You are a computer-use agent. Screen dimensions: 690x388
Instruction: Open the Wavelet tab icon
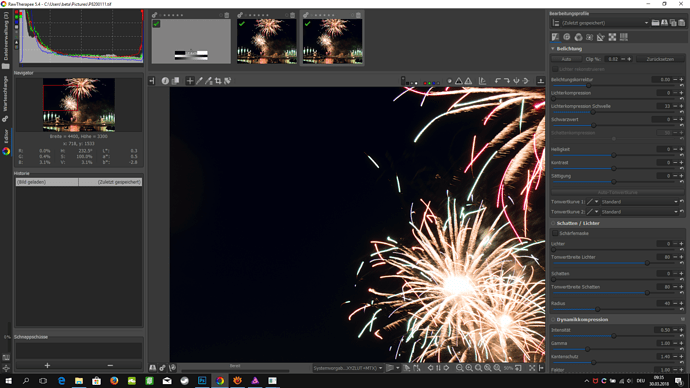(x=590, y=37)
